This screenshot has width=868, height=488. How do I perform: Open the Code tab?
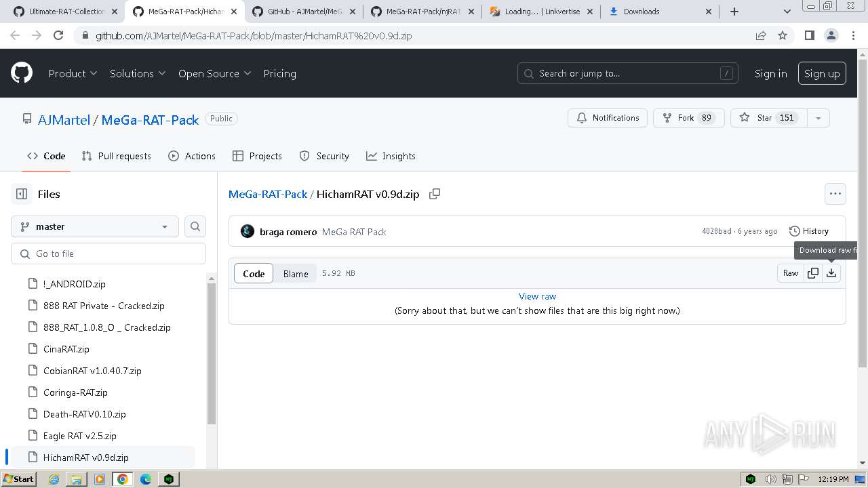pyautogui.click(x=46, y=156)
